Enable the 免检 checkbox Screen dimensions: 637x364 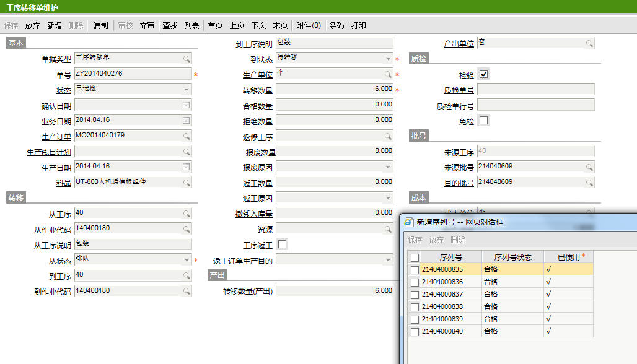coord(484,121)
